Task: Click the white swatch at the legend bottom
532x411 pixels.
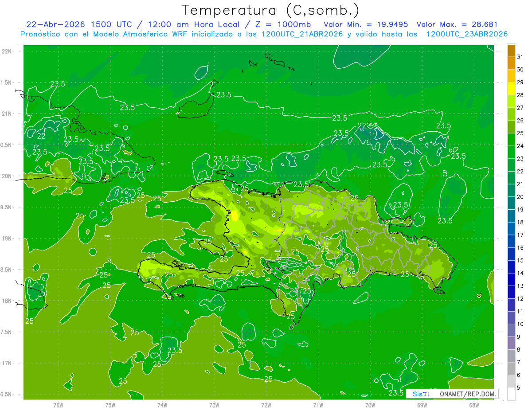Action: (x=511, y=394)
